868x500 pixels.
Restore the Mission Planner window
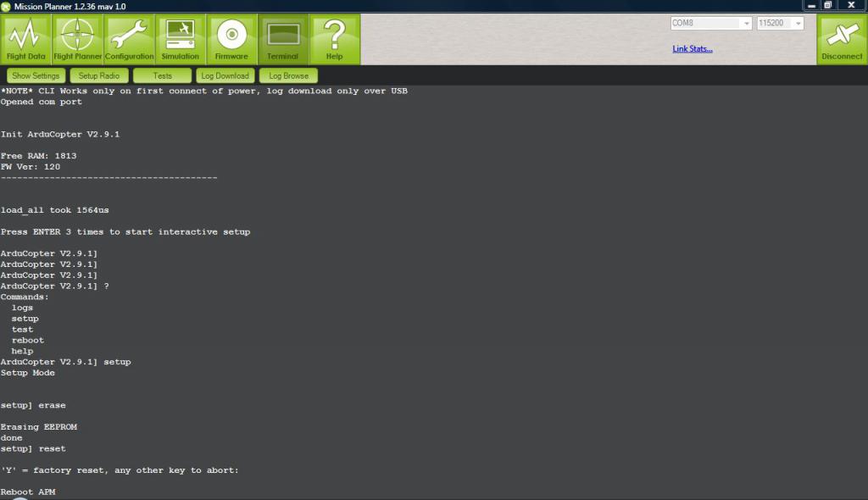click(828, 6)
